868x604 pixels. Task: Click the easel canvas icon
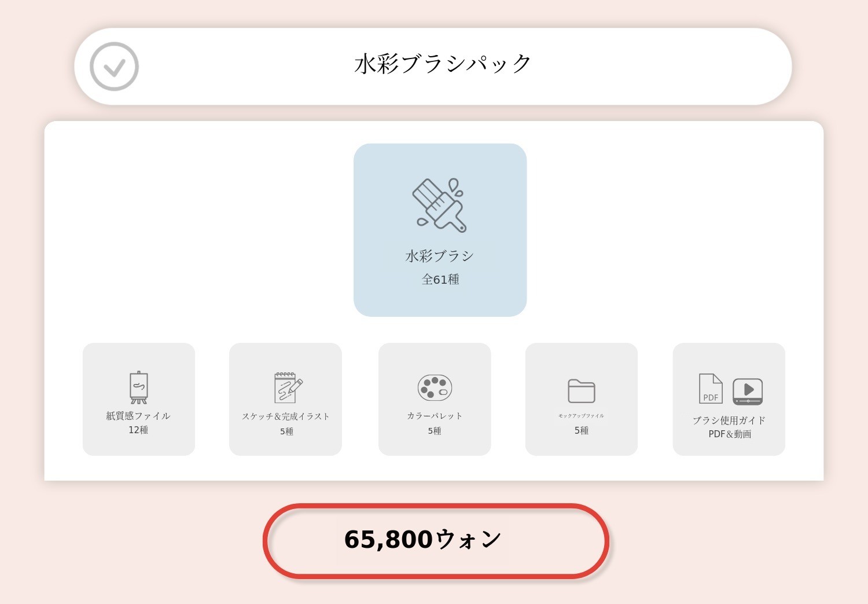(x=139, y=387)
